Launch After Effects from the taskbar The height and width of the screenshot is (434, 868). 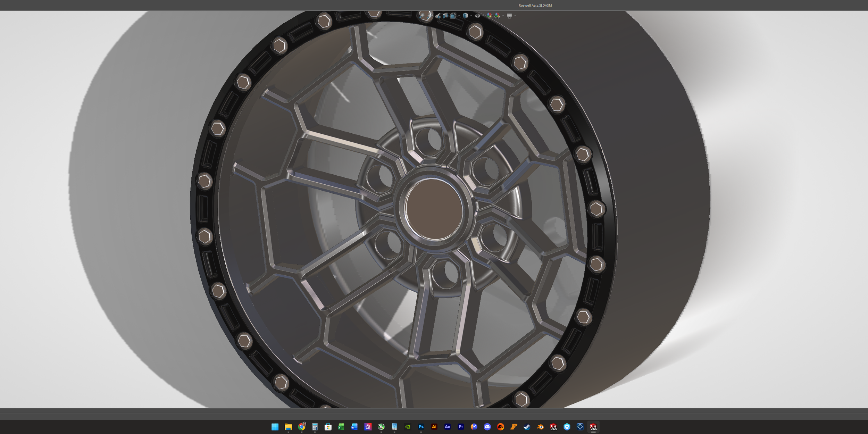(448, 427)
